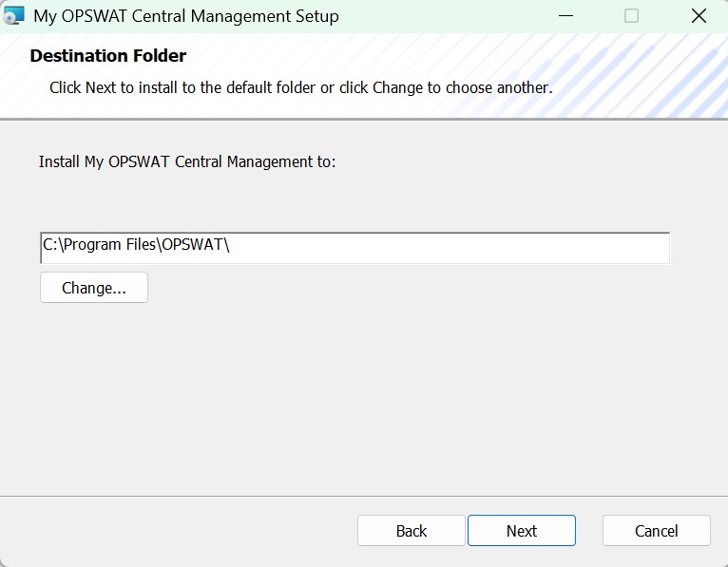Click the word 'Program' in the path
This screenshot has height=567, width=728.
pyautogui.click(x=92, y=244)
